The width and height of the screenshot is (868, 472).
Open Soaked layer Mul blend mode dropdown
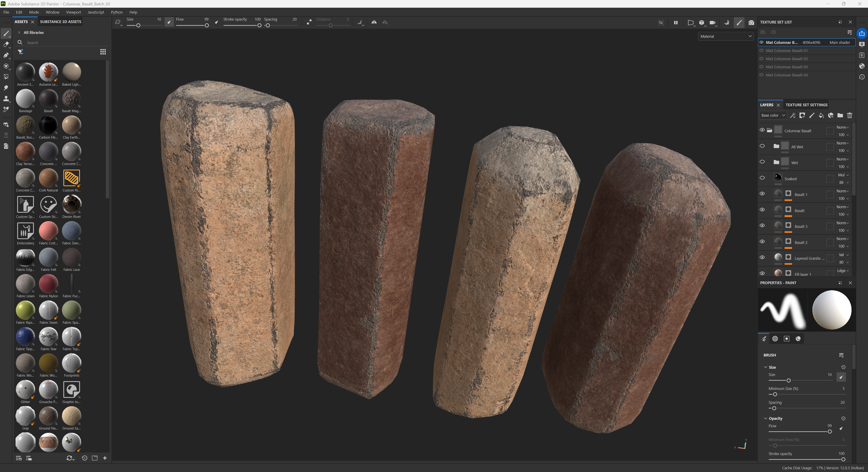(x=843, y=175)
